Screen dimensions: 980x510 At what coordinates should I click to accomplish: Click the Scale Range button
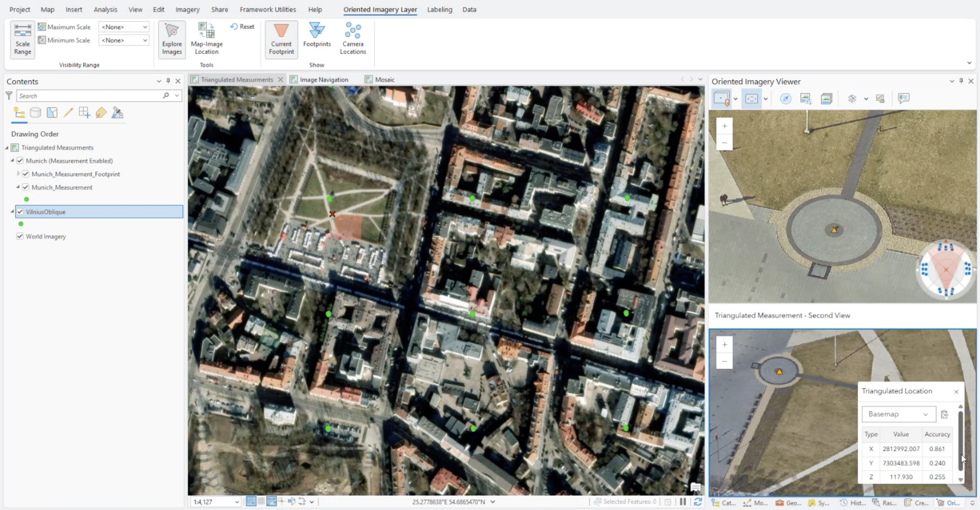pos(23,39)
